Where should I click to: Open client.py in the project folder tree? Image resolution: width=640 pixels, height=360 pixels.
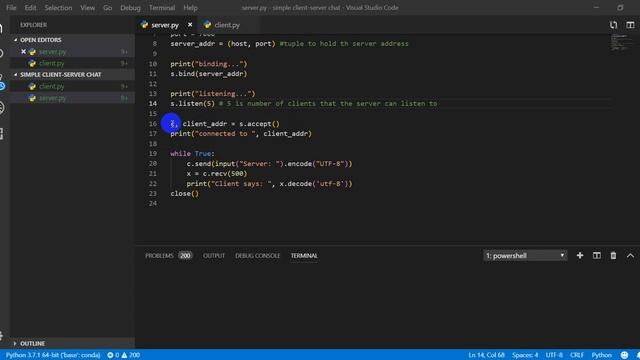[51, 87]
